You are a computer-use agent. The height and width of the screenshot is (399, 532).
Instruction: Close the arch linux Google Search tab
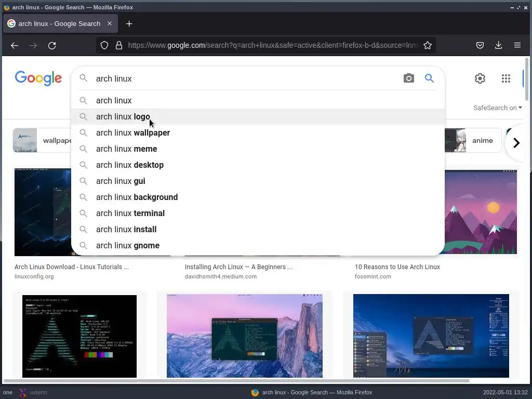[x=110, y=23]
